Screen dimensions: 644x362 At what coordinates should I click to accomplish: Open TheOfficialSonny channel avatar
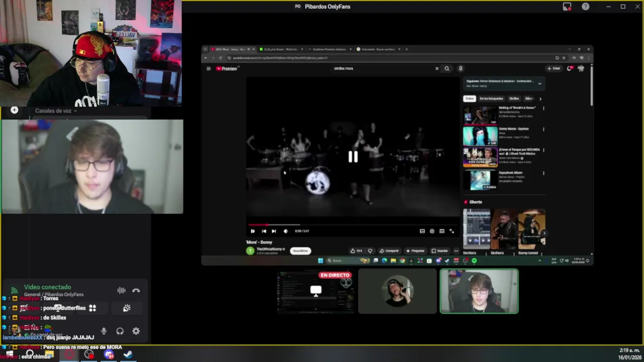tap(250, 250)
